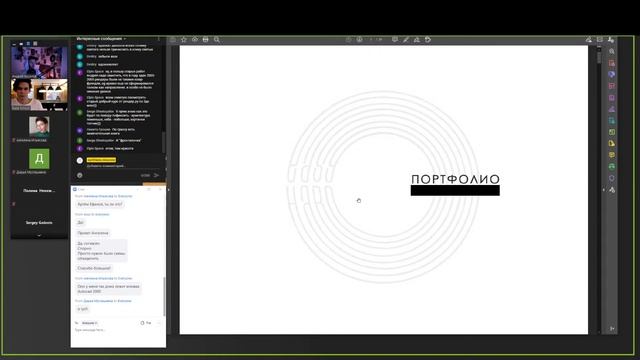Expand the left pane with the small arrow handle

click(x=169, y=190)
